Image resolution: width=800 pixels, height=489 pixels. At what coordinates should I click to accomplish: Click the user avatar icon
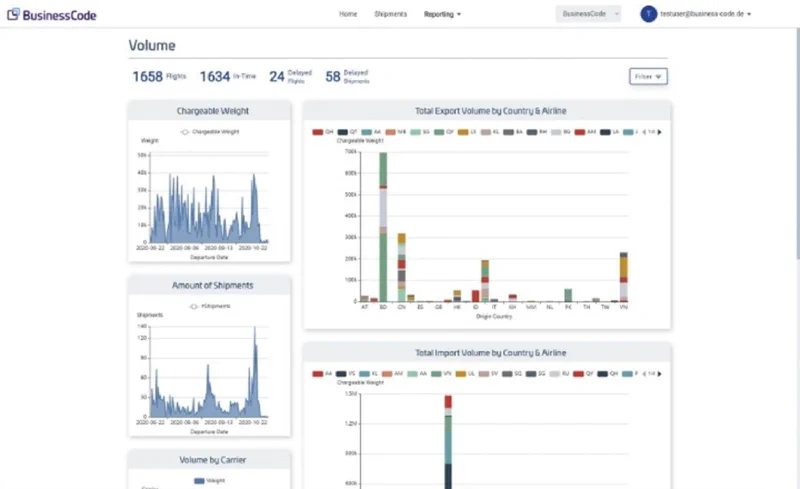648,15
